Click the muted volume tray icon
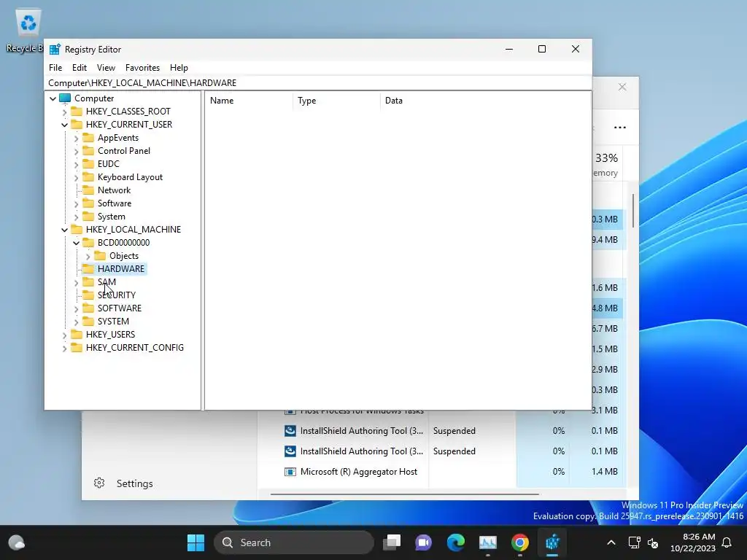Viewport: 747px width, 560px height. point(653,542)
